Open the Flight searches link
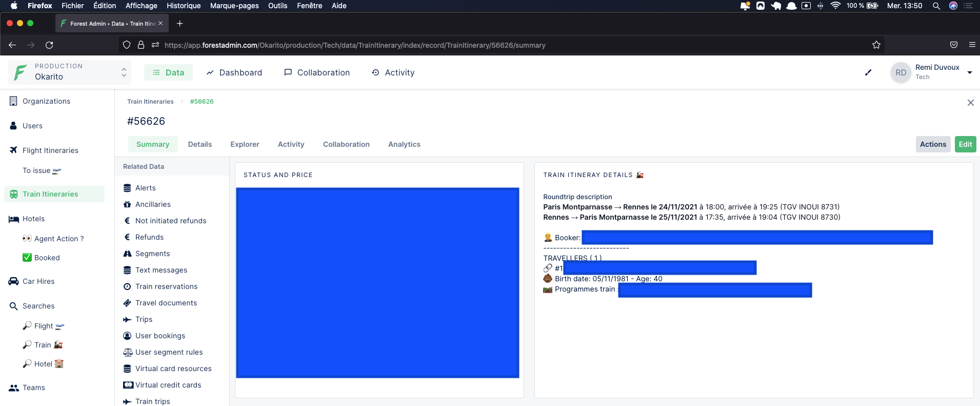This screenshot has height=406, width=980. [x=44, y=326]
